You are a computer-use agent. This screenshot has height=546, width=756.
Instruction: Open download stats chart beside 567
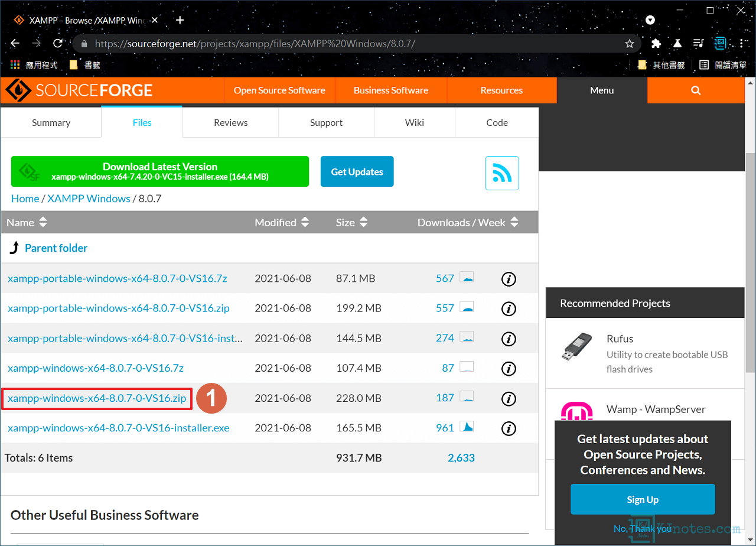tap(467, 278)
